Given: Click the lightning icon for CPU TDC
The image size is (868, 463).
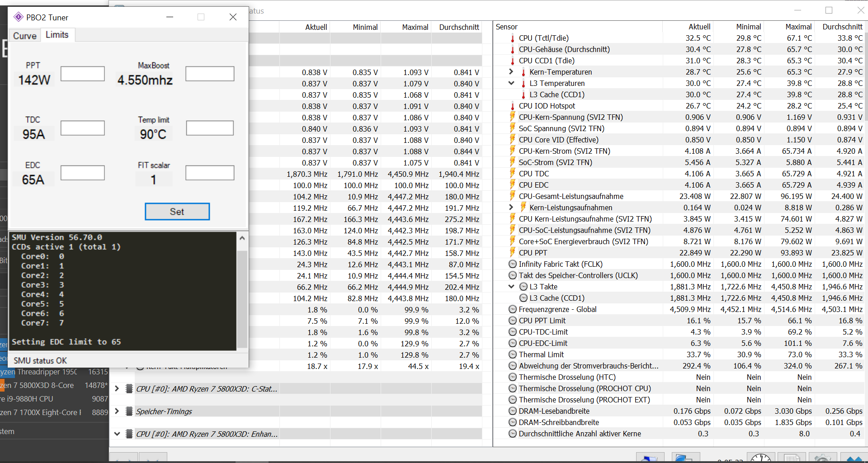Looking at the screenshot, I should point(512,174).
